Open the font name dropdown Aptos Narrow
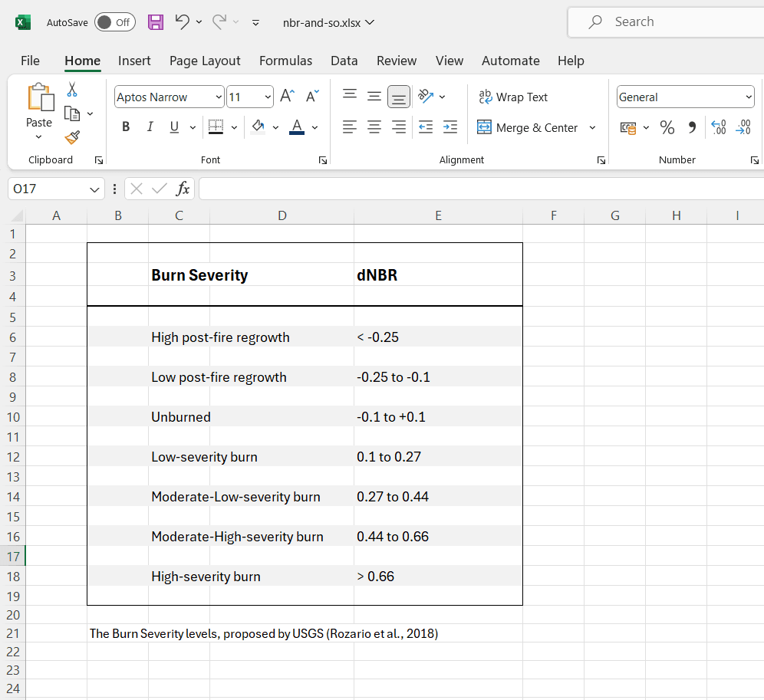 (219, 97)
